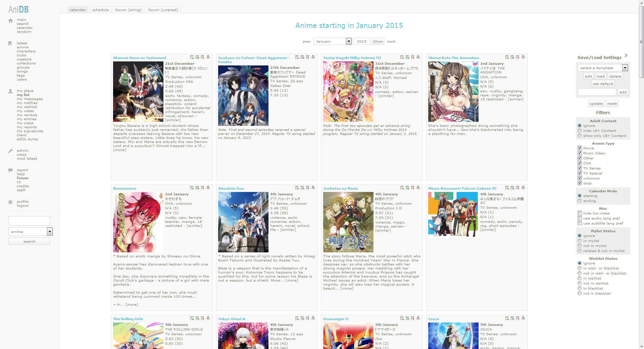Click the wishlist icon on Ikenai Koto The Animation card

(x=518, y=57)
